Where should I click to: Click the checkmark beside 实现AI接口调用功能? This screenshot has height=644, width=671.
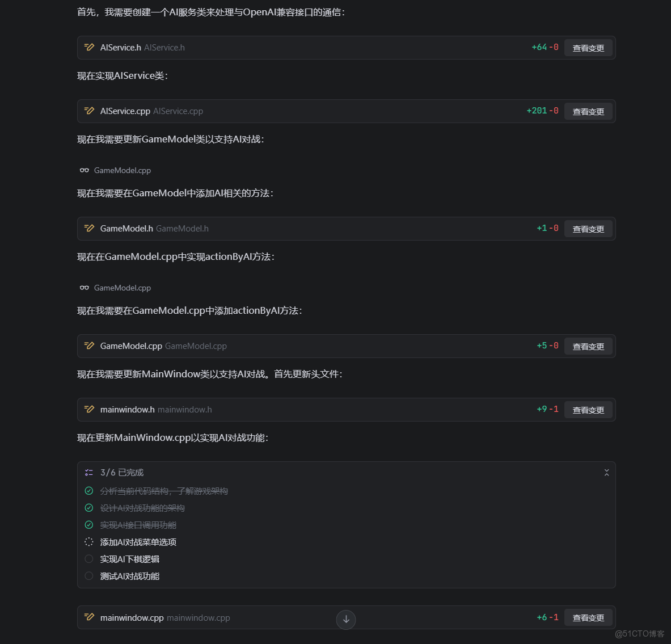click(88, 525)
